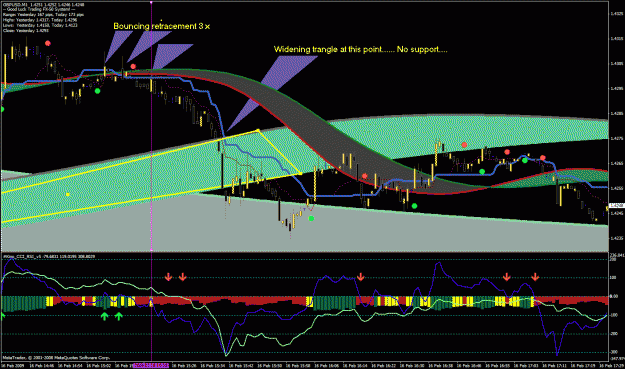The image size is (625, 369).
Task: Click the 200 level on indicator scale
Action: point(613,259)
